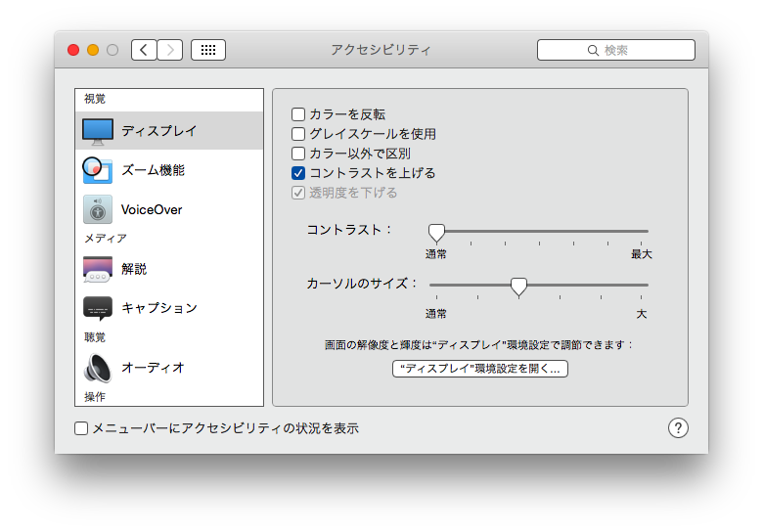Click the 視覚 section header text

pyautogui.click(x=95, y=99)
